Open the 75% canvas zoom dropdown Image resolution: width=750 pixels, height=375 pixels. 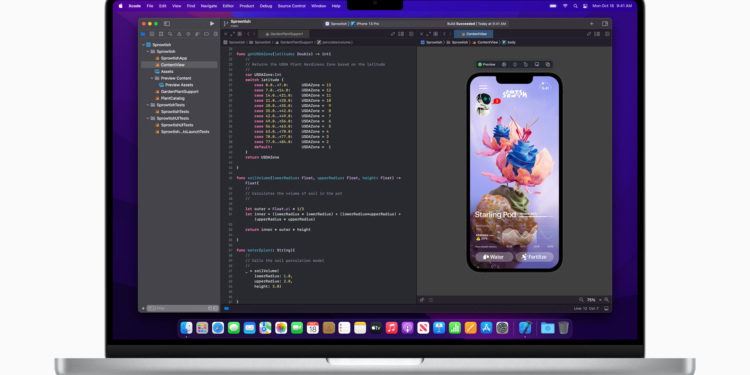tap(594, 300)
